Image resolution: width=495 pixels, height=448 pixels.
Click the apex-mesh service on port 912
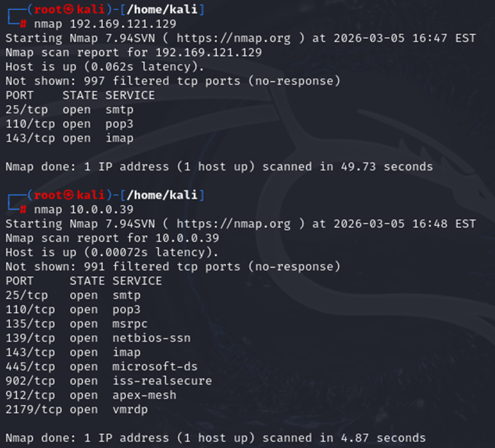click(x=144, y=395)
